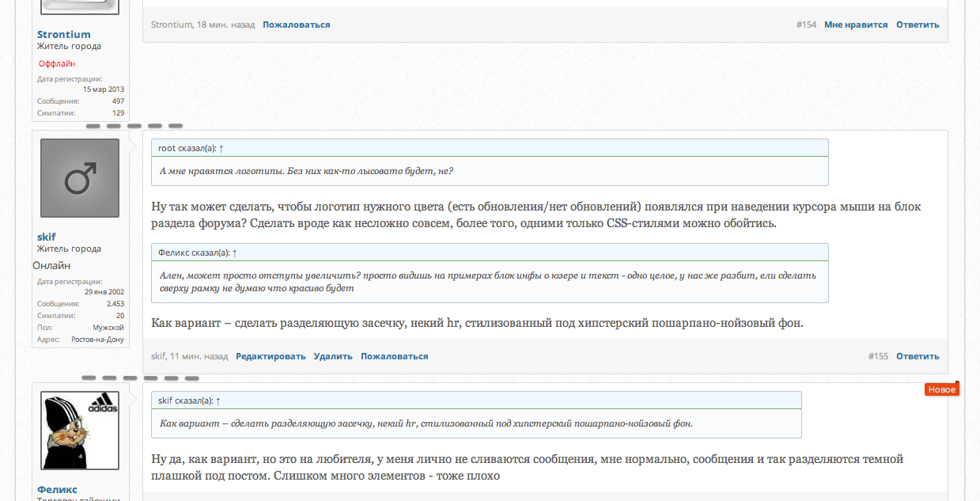Reply to post #155 via 'Ответить'
Viewport: 980px width, 501px height.
click(x=918, y=356)
